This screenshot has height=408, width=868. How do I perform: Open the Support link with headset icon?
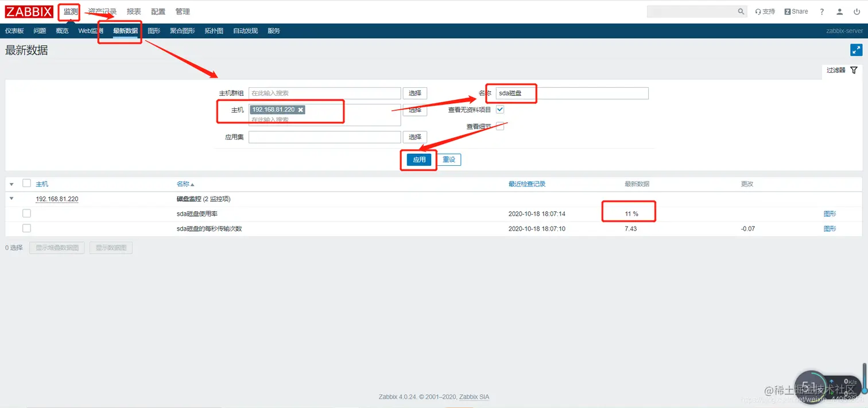click(765, 11)
